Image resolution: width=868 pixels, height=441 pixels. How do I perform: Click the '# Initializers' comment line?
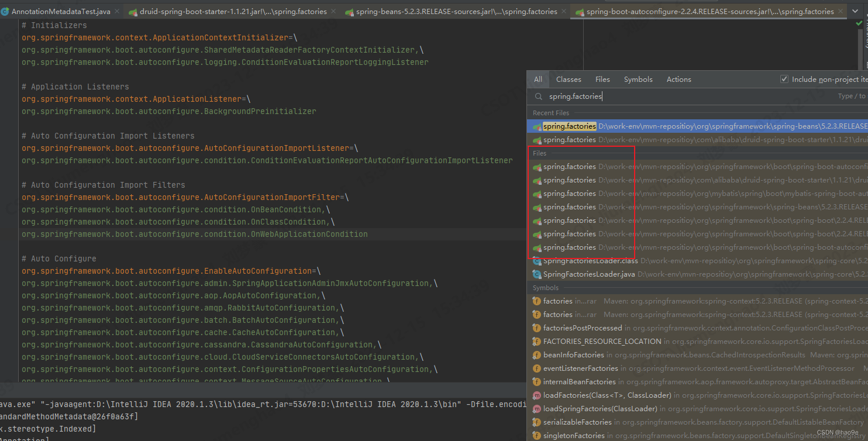pos(54,25)
